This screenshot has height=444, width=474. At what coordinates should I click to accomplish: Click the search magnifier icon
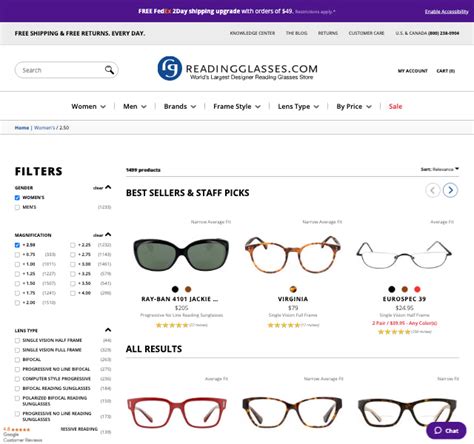pyautogui.click(x=109, y=70)
